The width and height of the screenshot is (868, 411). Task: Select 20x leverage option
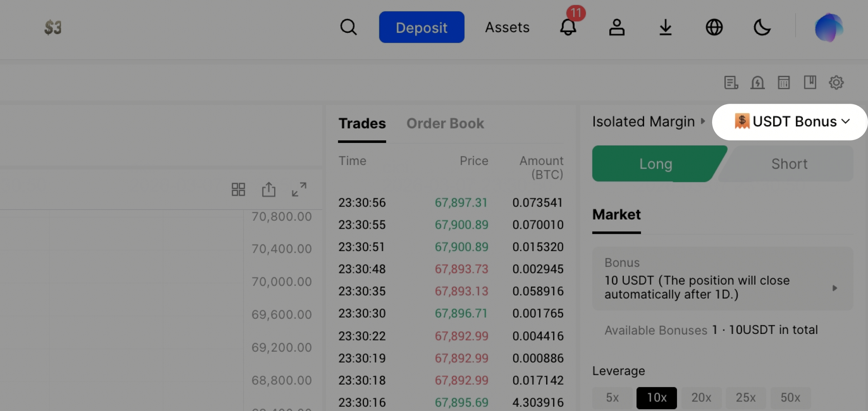[x=701, y=398]
